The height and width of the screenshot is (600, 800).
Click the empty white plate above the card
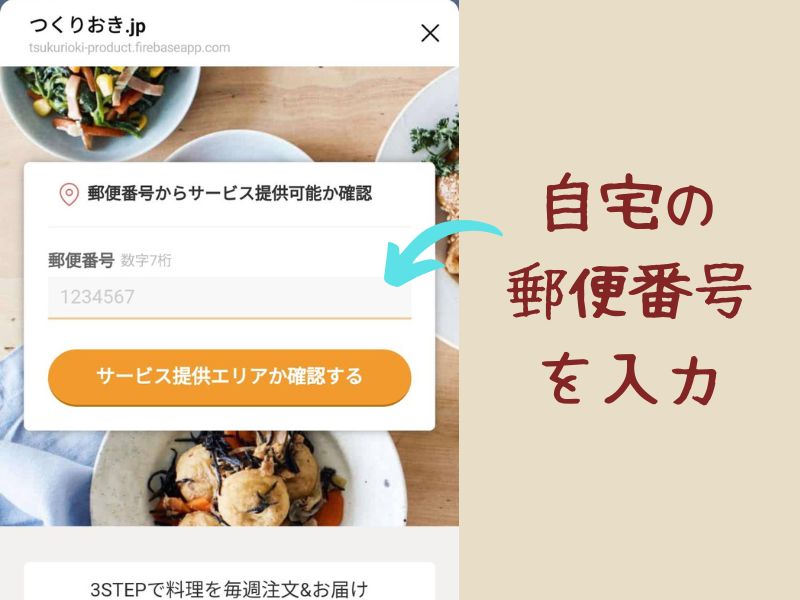[240, 146]
